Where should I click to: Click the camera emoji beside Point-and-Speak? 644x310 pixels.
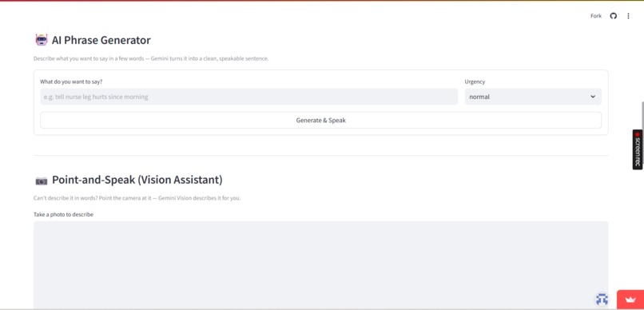42,181
